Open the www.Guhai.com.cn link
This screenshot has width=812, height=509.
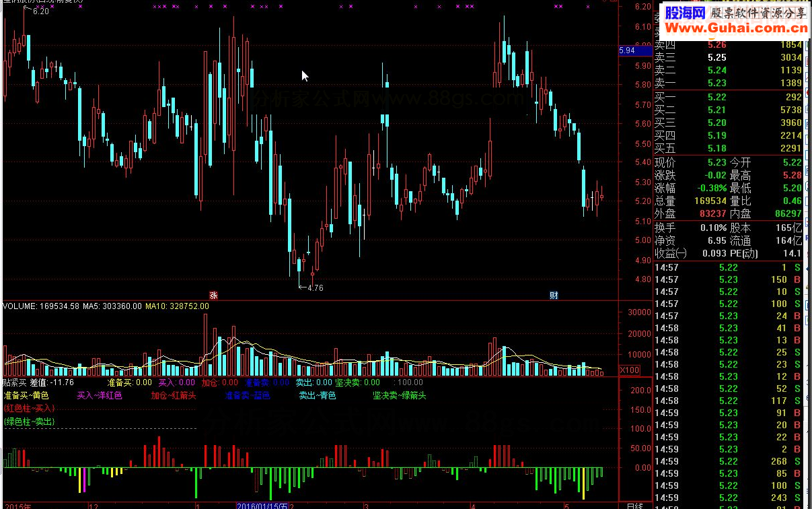(735, 28)
